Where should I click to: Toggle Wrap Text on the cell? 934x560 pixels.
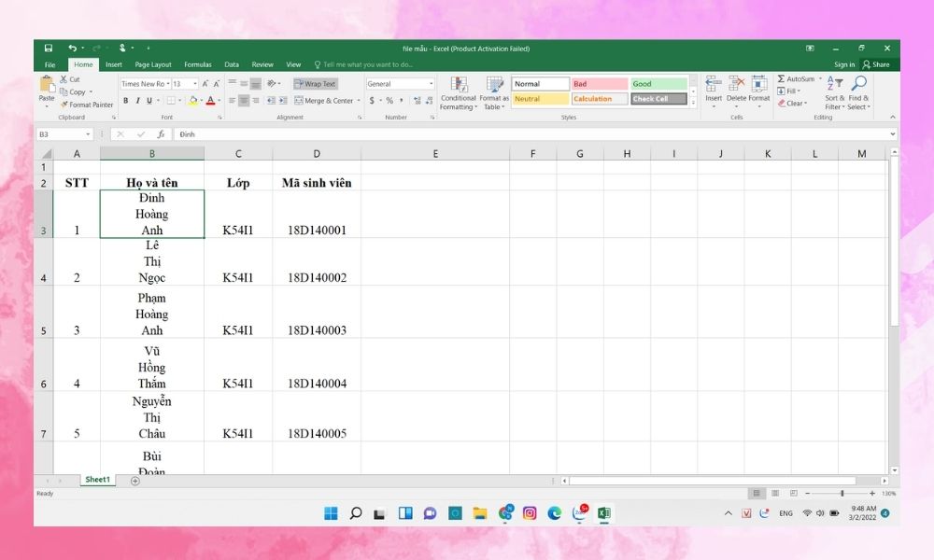[x=316, y=84]
